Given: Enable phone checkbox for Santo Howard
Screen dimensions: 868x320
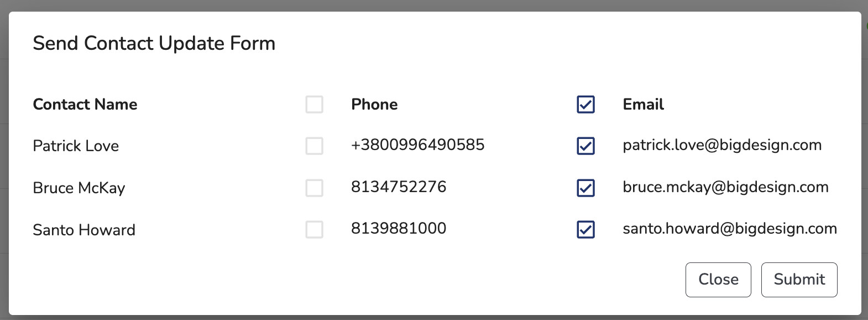Looking at the screenshot, I should [314, 229].
